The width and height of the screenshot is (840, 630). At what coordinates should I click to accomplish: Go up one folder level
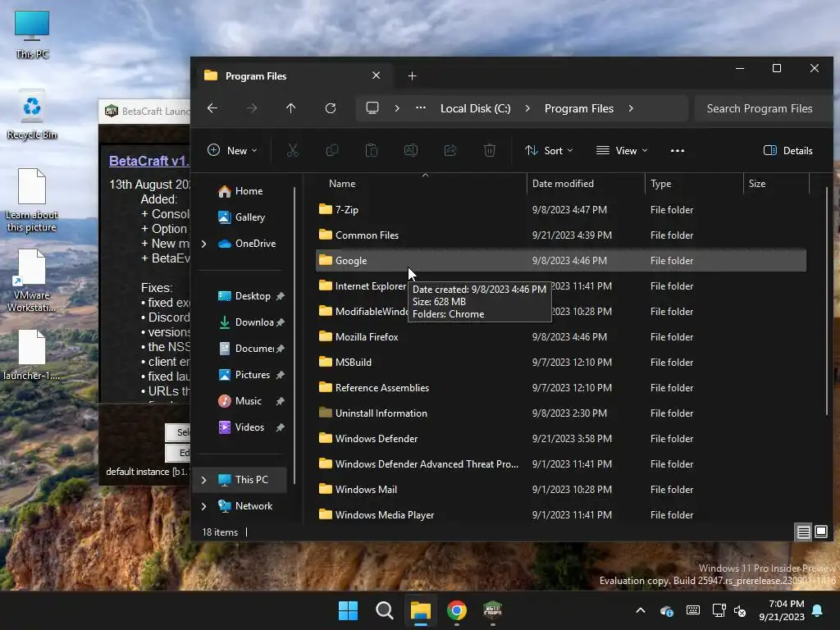291,108
